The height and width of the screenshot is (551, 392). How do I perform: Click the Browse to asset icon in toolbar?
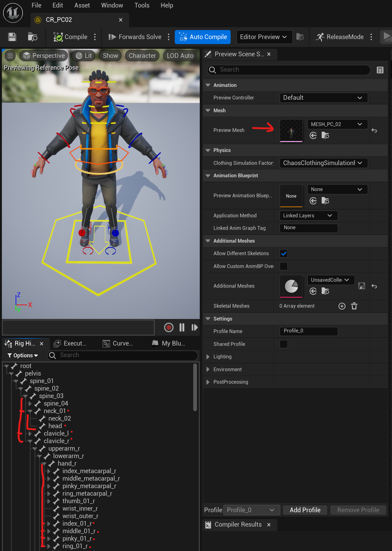(33, 37)
